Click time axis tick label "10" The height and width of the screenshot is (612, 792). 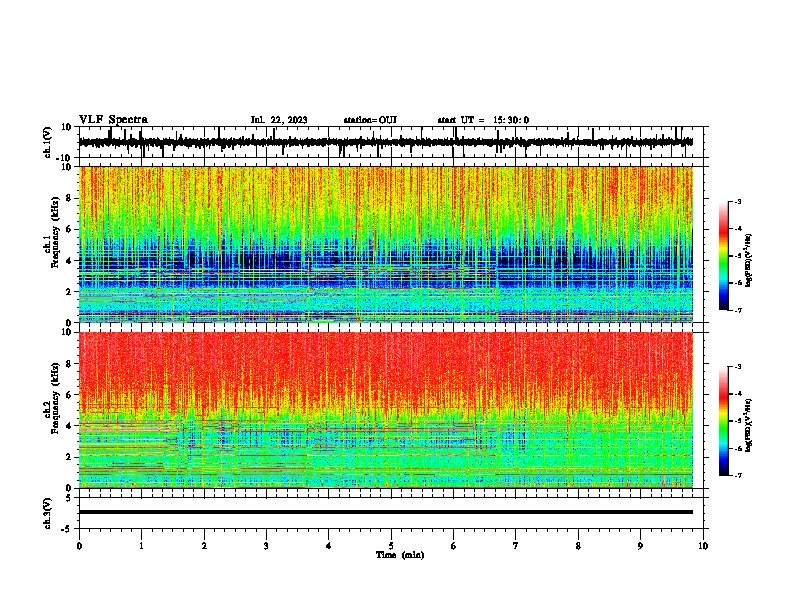[703, 546]
